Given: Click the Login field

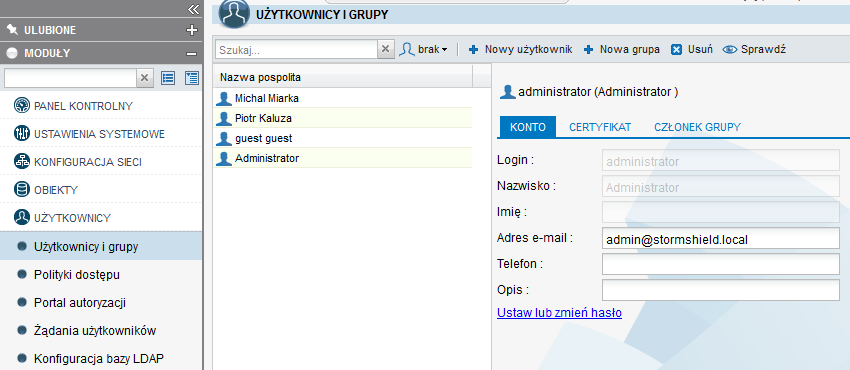Looking at the screenshot, I should click(x=720, y=161).
